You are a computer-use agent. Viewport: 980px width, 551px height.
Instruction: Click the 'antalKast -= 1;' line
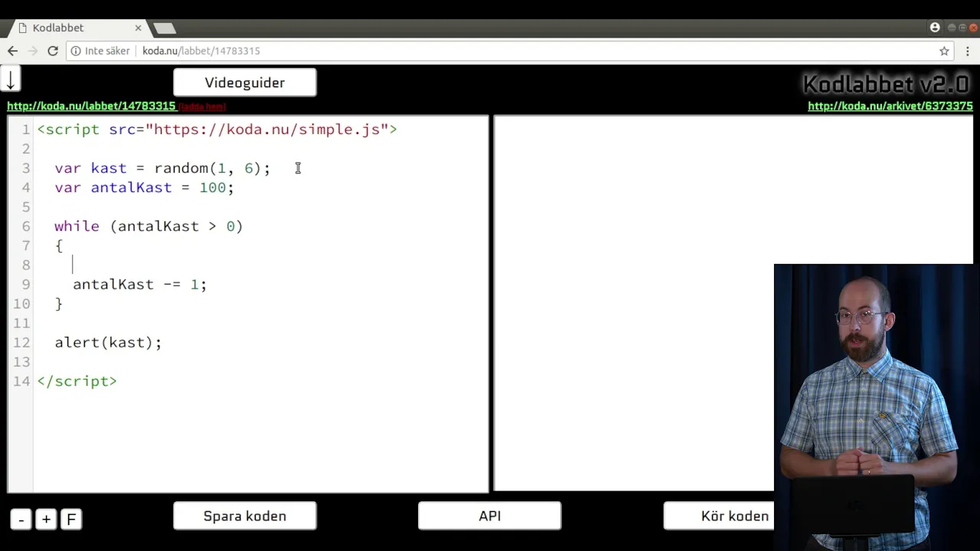click(x=139, y=284)
